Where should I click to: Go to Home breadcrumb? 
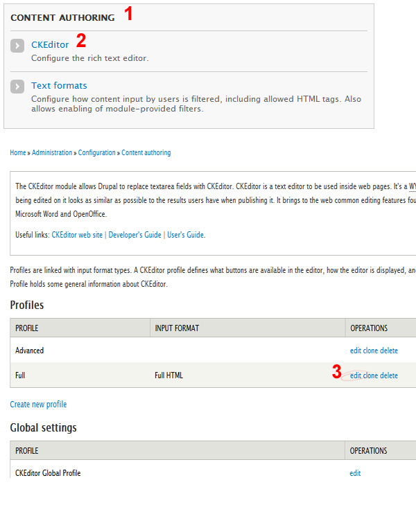17,152
